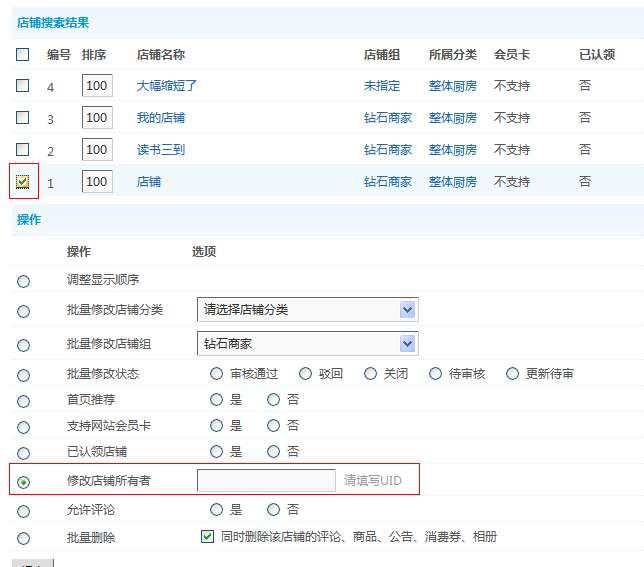The height and width of the screenshot is (567, 644).
Task: Click the 店铺名称 column header
Action: click(x=161, y=55)
